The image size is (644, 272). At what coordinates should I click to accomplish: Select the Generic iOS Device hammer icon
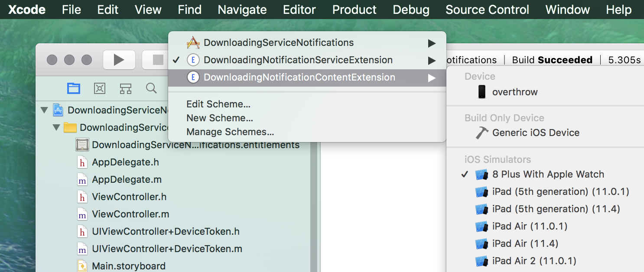[x=482, y=133]
